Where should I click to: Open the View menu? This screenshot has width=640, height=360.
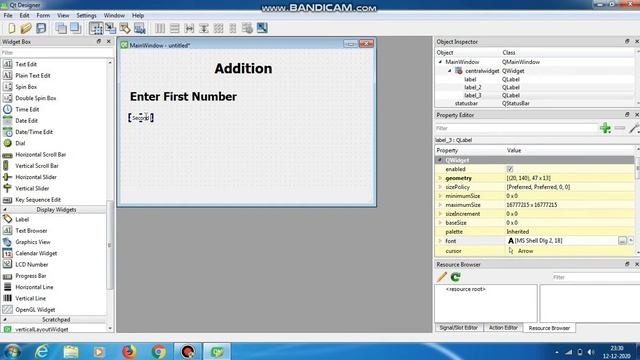[x=63, y=16]
